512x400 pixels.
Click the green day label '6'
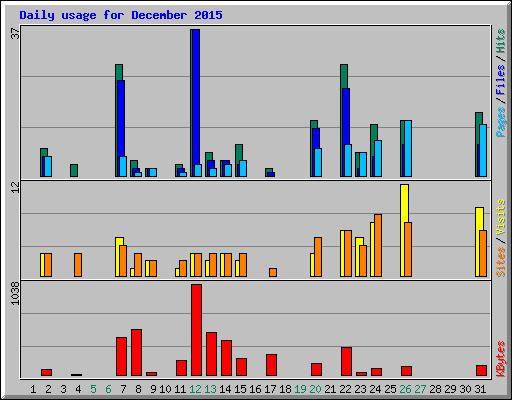[x=108, y=389]
